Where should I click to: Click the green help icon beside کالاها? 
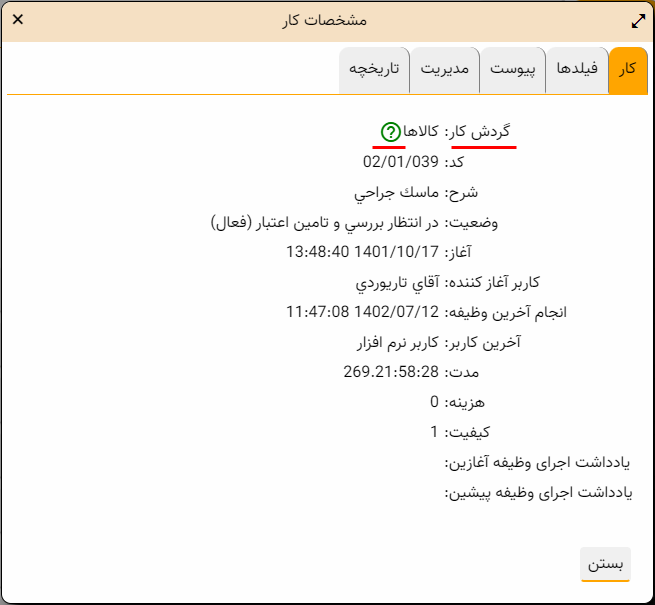390,132
